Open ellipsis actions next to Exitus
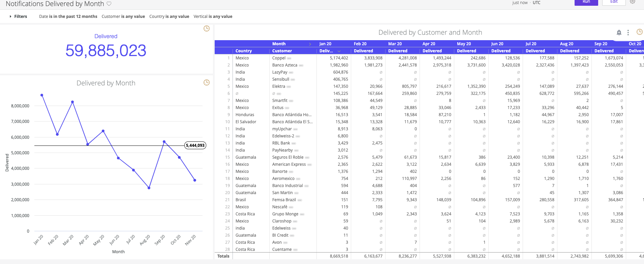 [x=287, y=108]
